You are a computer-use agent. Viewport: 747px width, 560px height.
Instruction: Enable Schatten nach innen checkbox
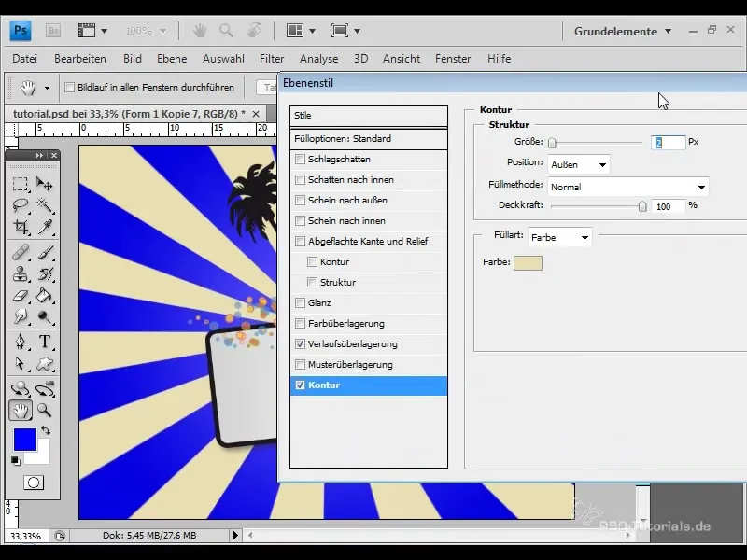(x=300, y=179)
